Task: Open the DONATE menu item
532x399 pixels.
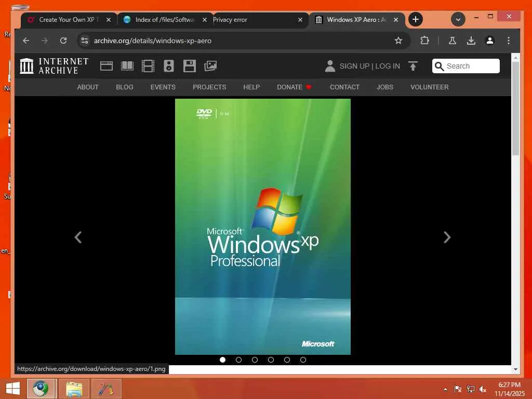Action: [294, 87]
